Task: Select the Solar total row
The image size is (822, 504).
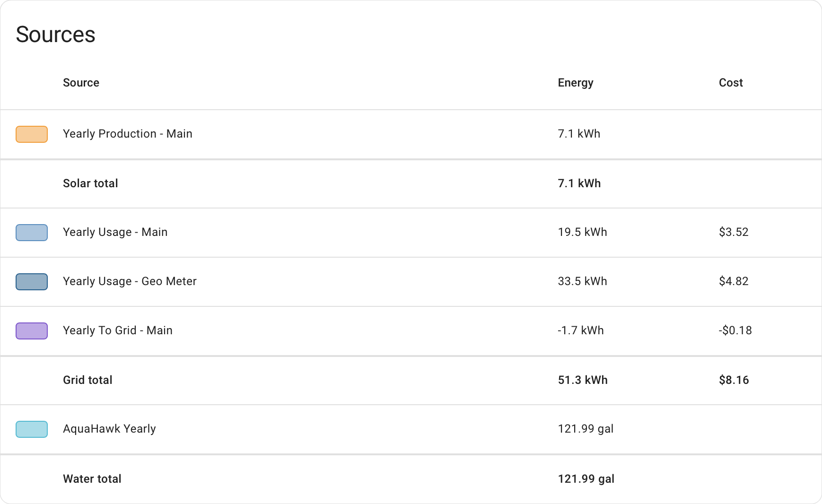Action: click(90, 183)
